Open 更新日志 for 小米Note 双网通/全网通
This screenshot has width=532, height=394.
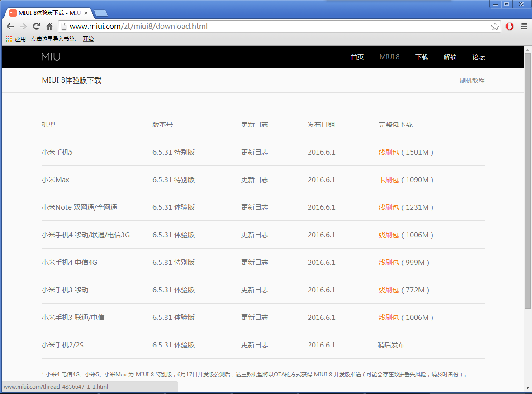pos(254,207)
